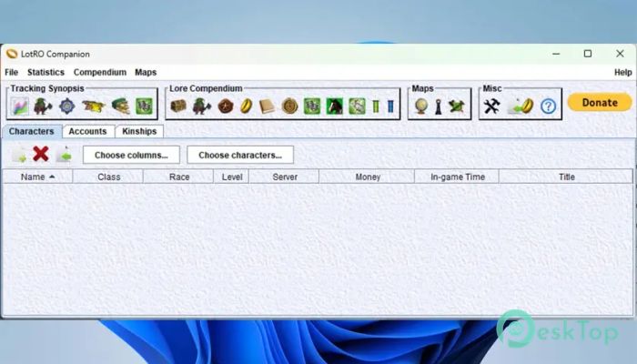
Task: Click the green creature icon in Maps
Action: click(x=457, y=106)
